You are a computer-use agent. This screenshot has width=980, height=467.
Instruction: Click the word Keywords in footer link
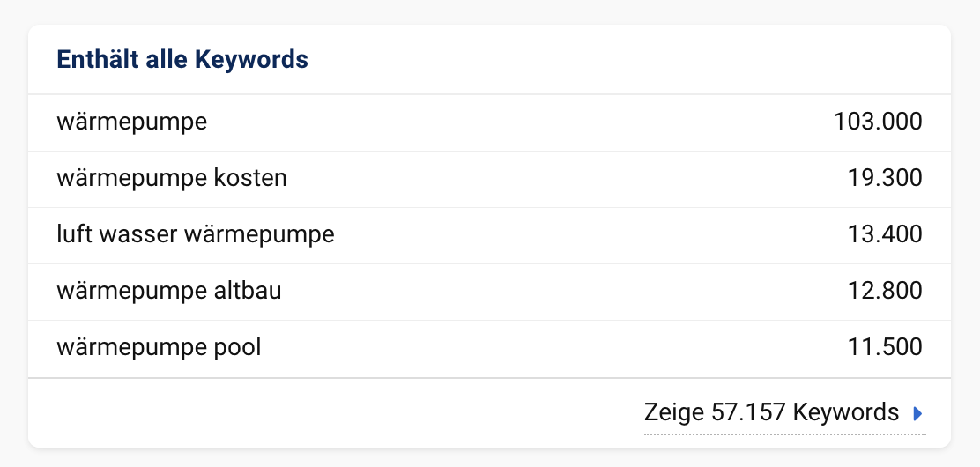pos(846,412)
